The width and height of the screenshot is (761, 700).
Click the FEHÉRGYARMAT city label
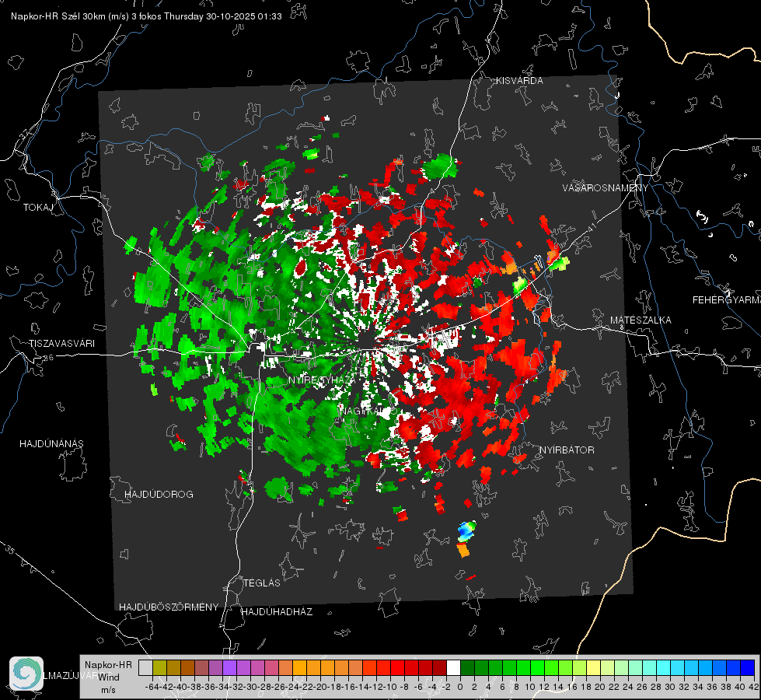click(726, 300)
